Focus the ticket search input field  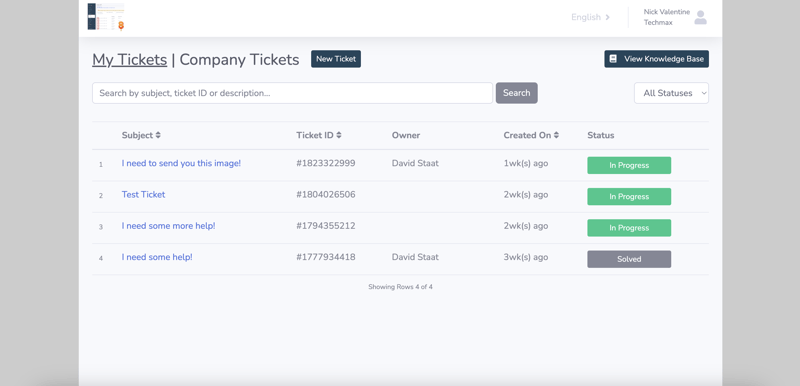(x=292, y=93)
